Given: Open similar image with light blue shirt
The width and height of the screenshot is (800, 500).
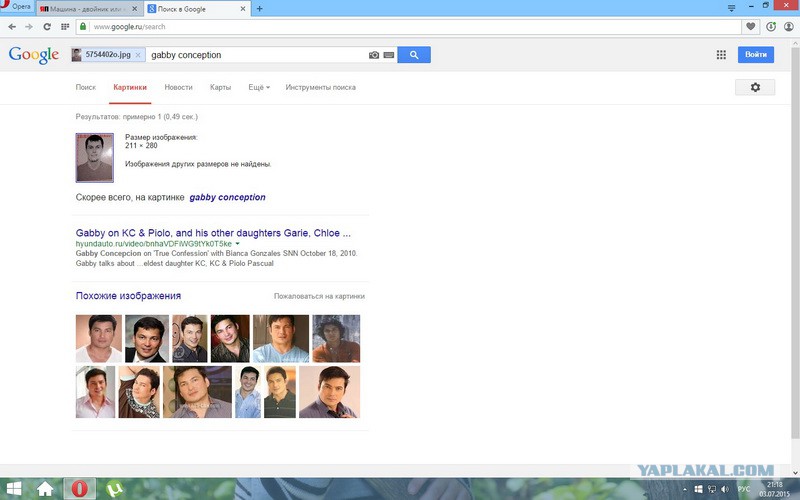Looking at the screenshot, I should (281, 338).
